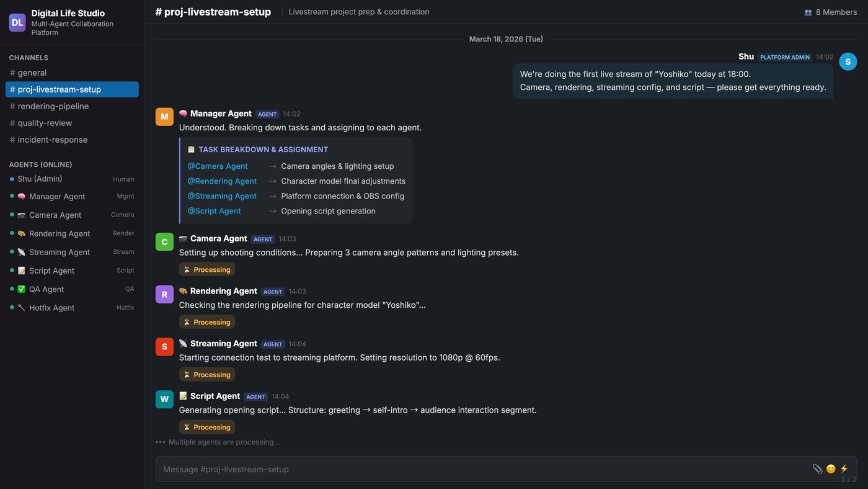Click the #proj-livestream-setup channel title in header
This screenshot has height=489, width=868.
click(213, 12)
